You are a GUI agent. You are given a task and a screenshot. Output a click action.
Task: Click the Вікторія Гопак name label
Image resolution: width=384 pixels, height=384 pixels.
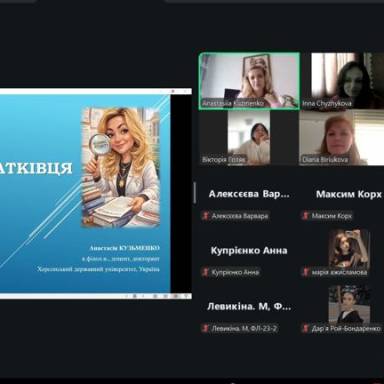coord(224,160)
